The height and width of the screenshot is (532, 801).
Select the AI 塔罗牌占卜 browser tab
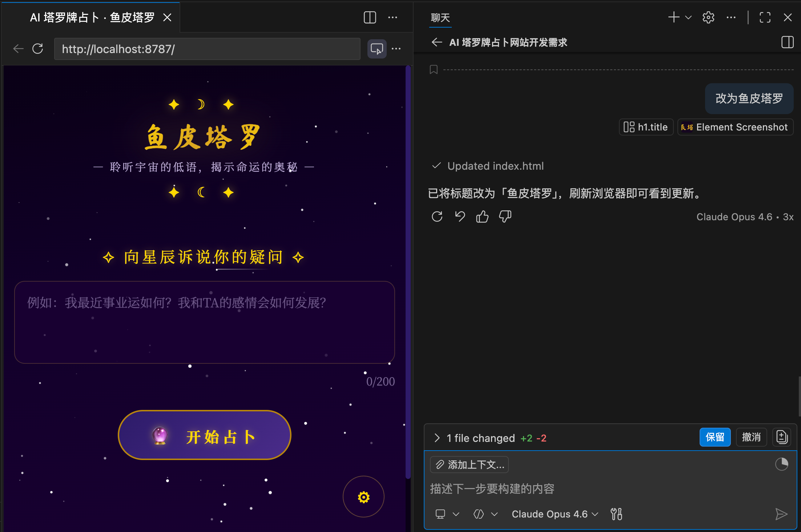[x=93, y=17]
